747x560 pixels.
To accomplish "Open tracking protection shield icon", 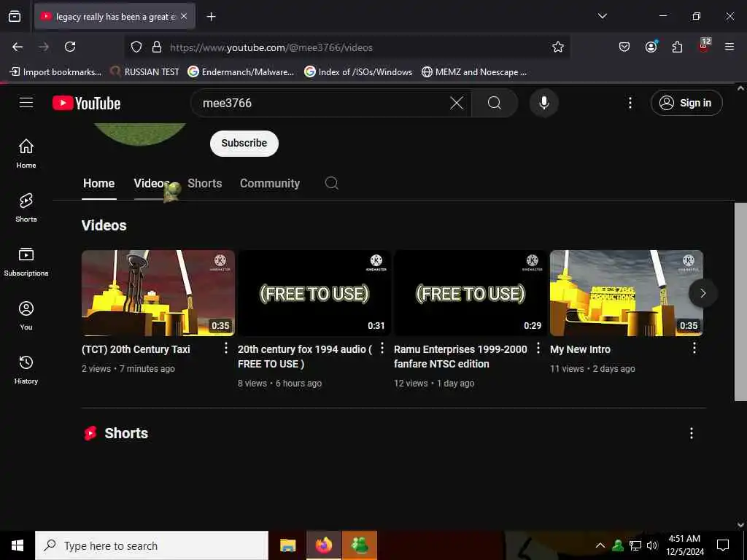I will coord(136,47).
